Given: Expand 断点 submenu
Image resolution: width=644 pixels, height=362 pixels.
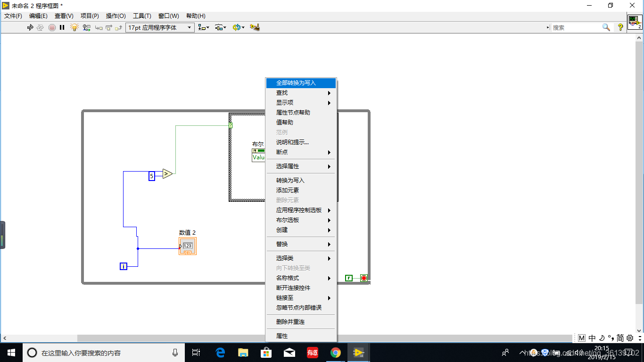Looking at the screenshot, I should pos(301,152).
